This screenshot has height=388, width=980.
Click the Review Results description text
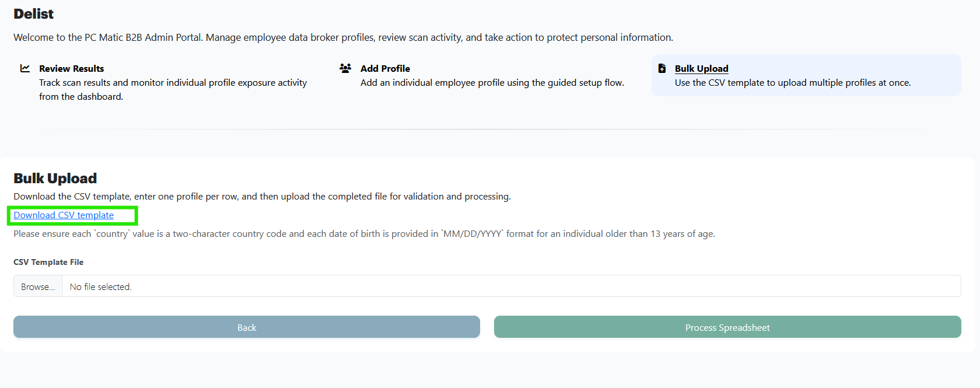coord(173,89)
